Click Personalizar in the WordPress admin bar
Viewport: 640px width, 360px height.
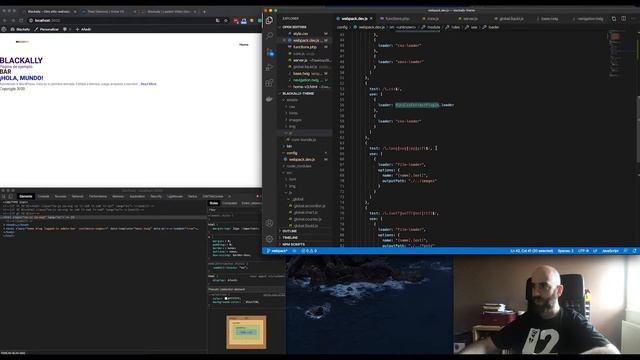tap(47, 29)
